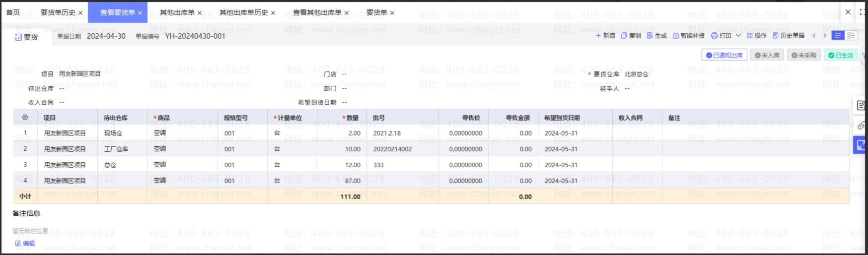Click the subtotal quantity 111.00
Screen dimensions: 868x255
(350, 197)
